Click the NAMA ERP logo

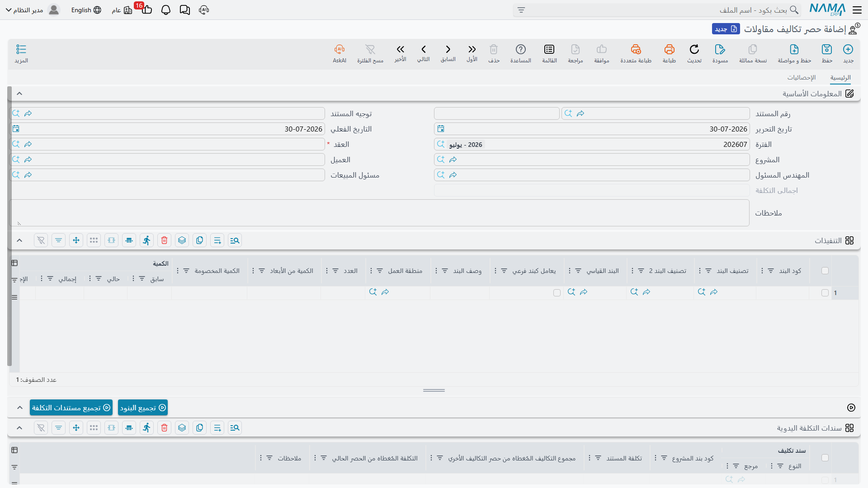[827, 9]
